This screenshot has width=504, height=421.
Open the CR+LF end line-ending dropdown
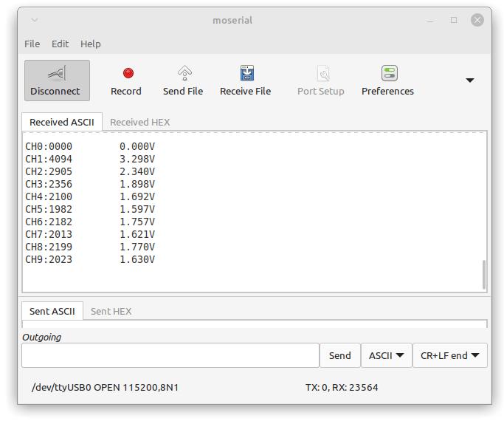(x=450, y=355)
